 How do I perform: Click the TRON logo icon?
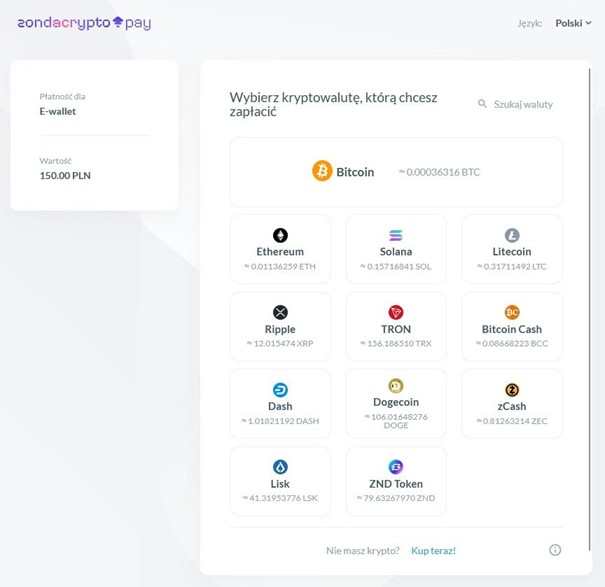click(x=396, y=313)
